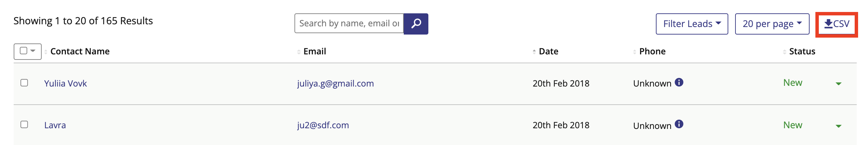Open the Filter Leads dropdown
This screenshot has width=868, height=145.
[x=692, y=24]
